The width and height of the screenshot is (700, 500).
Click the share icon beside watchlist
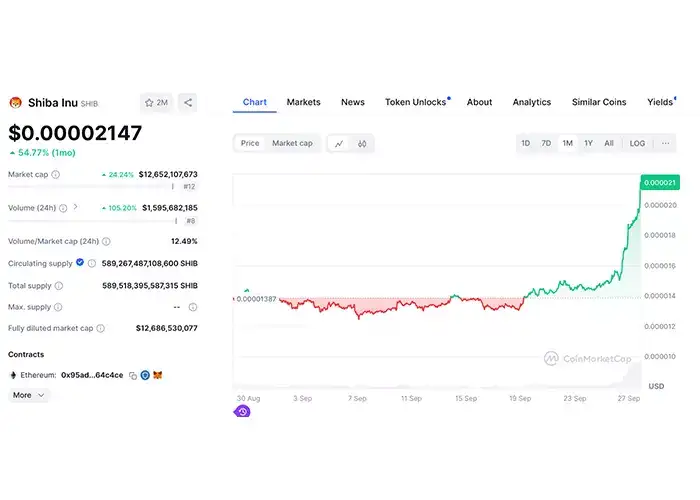[188, 102]
